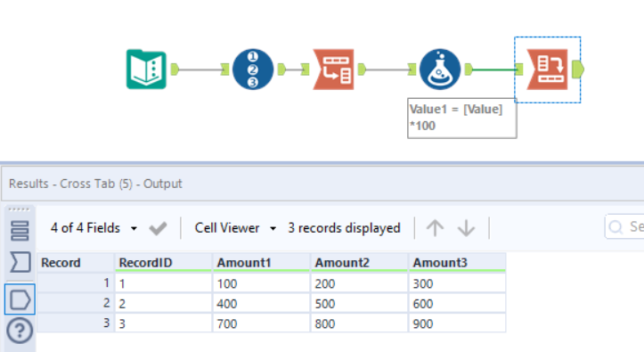This screenshot has width=644, height=352.
Task: Select the Text Input tool on canvas
Action: [146, 70]
